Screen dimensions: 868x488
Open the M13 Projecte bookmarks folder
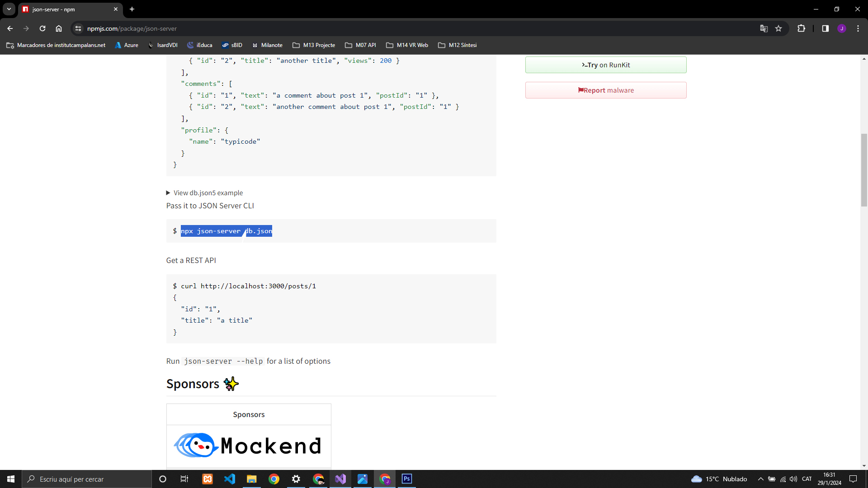point(314,45)
